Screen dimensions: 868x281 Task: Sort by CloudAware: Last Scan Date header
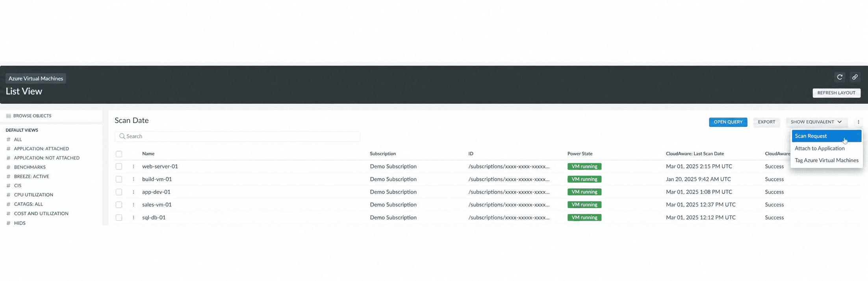(695, 154)
